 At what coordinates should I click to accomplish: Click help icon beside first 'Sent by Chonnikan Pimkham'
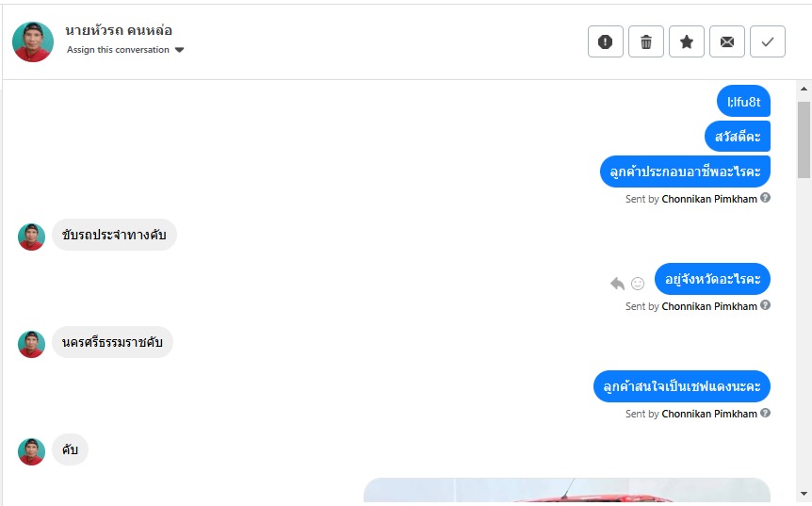pyautogui.click(x=766, y=198)
